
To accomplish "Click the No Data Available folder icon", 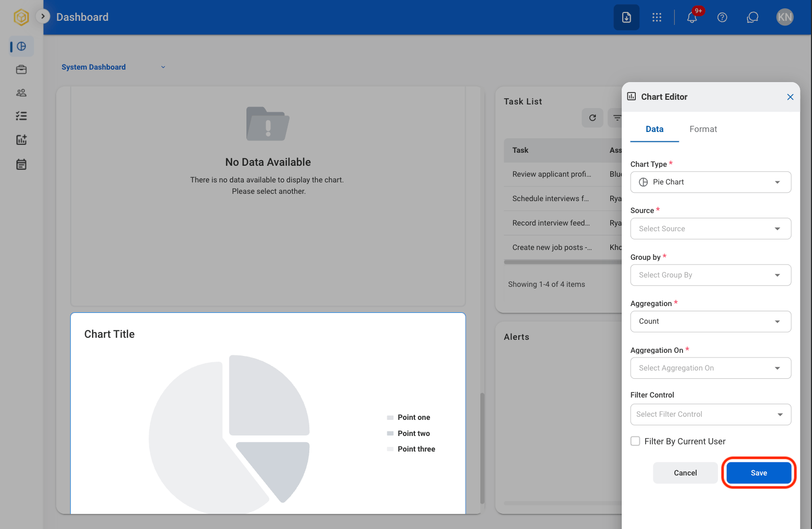I will tap(268, 124).
